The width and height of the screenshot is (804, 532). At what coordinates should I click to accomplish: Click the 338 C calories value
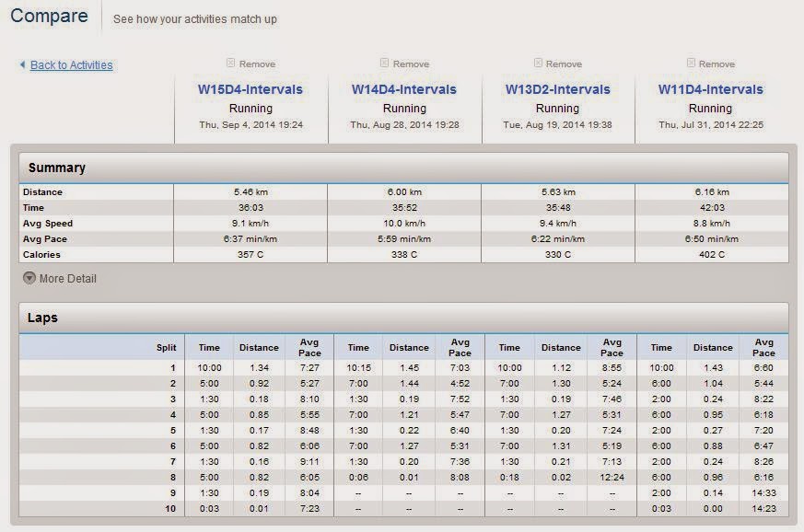404,255
